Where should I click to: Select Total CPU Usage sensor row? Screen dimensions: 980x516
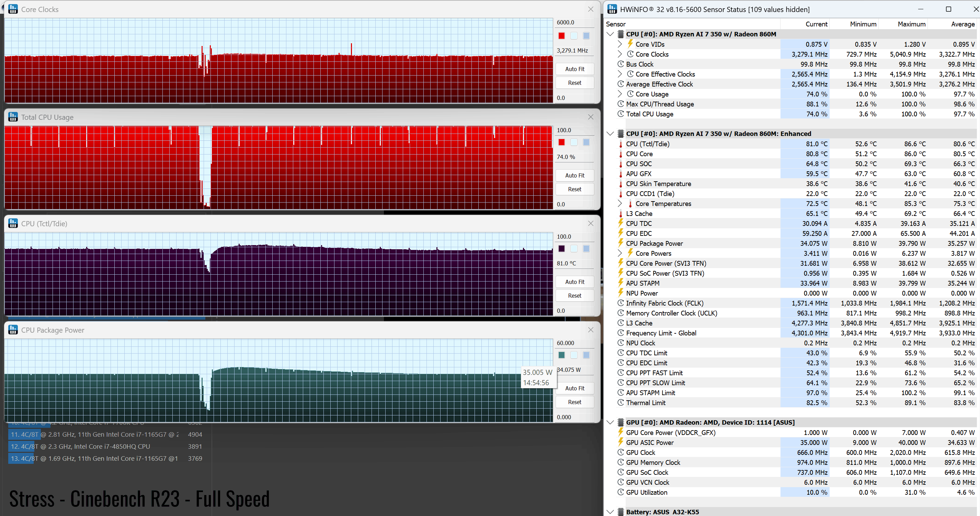click(x=790, y=114)
